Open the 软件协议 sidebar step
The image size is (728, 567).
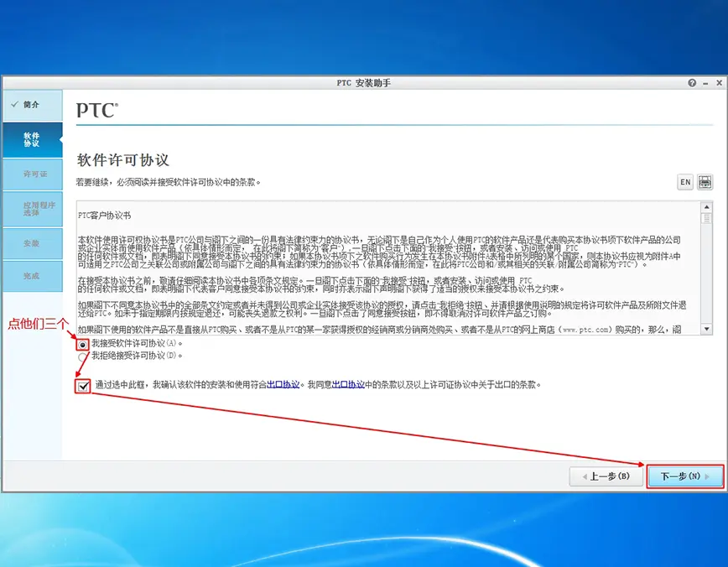32,140
